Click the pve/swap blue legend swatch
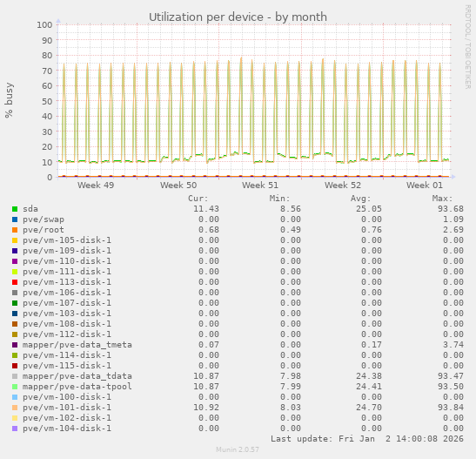The height and width of the screenshot is (459, 476). pos(15,219)
